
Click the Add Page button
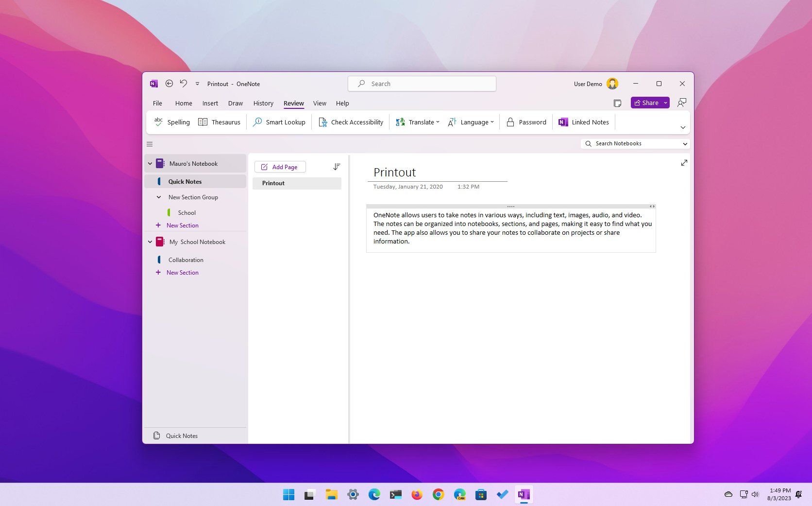tap(280, 167)
